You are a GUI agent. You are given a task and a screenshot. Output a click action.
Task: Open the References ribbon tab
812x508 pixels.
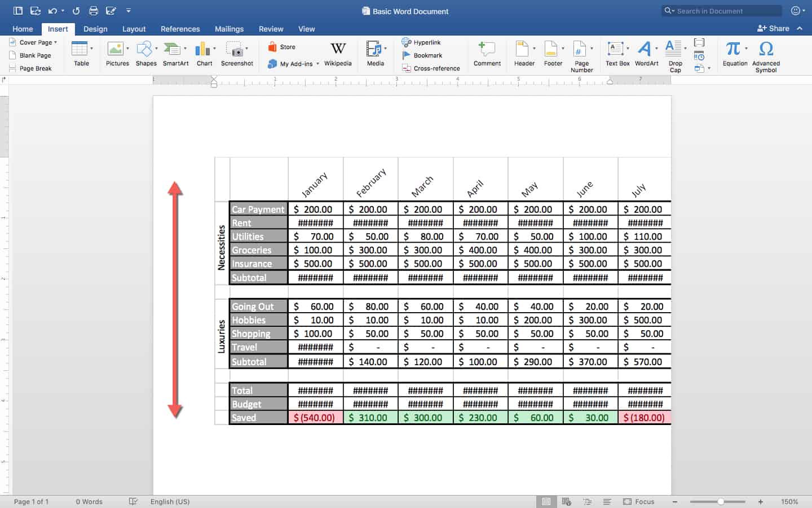[x=180, y=29]
